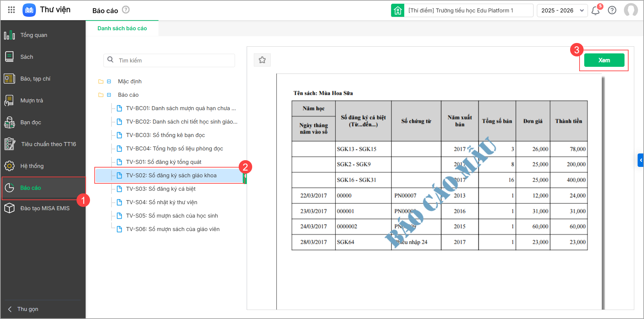Expand the blue side panel arrow
The image size is (644, 319).
(x=641, y=160)
